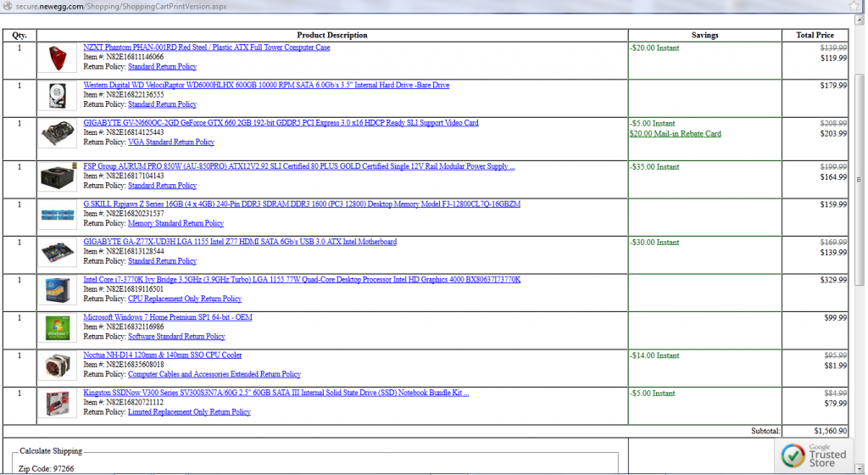This screenshot has height=475, width=868.
Task: Click the globe site icon in address bar
Action: 8,7
